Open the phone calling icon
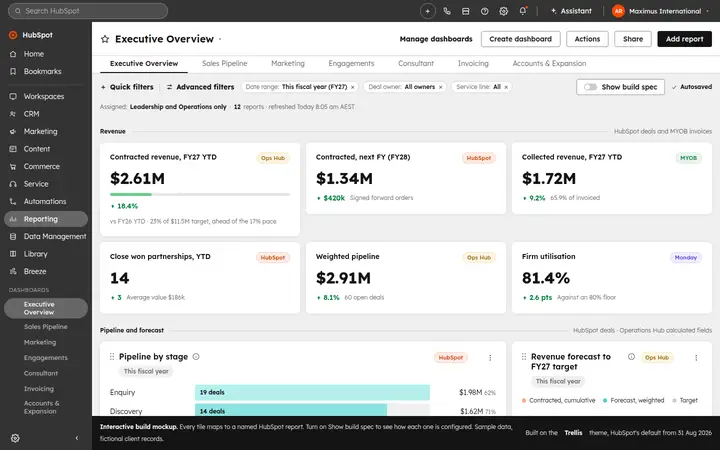720x450 pixels. (447, 11)
